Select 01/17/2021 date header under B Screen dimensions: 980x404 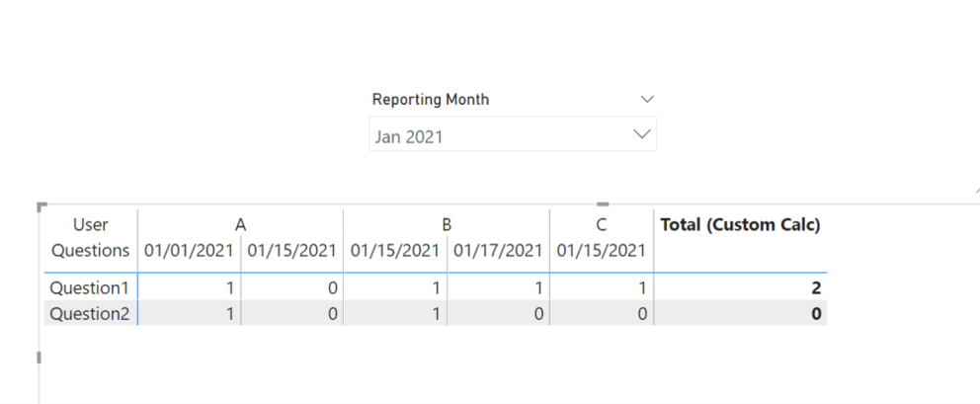(x=498, y=251)
